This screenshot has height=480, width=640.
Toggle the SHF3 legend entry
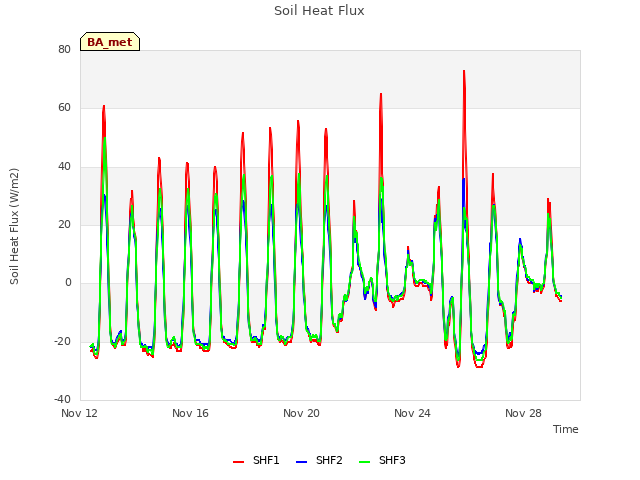[x=382, y=460]
